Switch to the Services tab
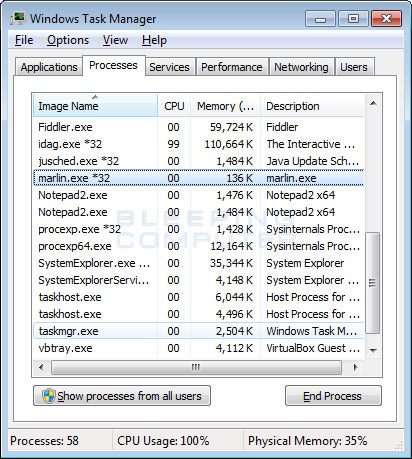 (169, 67)
